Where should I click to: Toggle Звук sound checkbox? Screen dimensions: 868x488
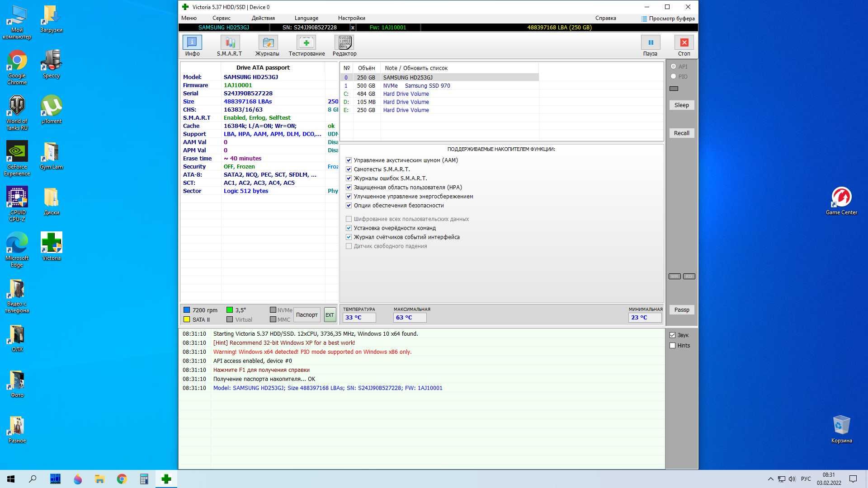pos(672,335)
